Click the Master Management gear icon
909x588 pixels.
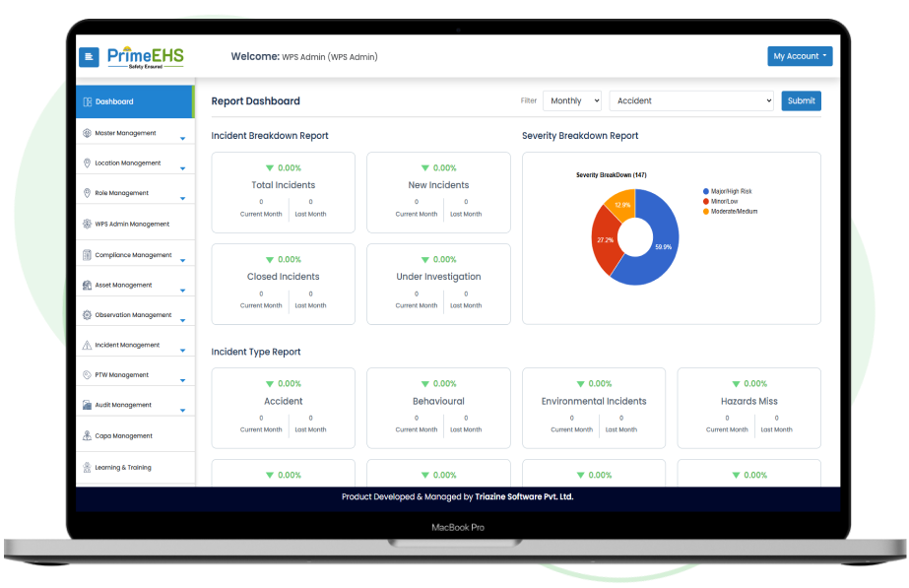[x=87, y=133]
